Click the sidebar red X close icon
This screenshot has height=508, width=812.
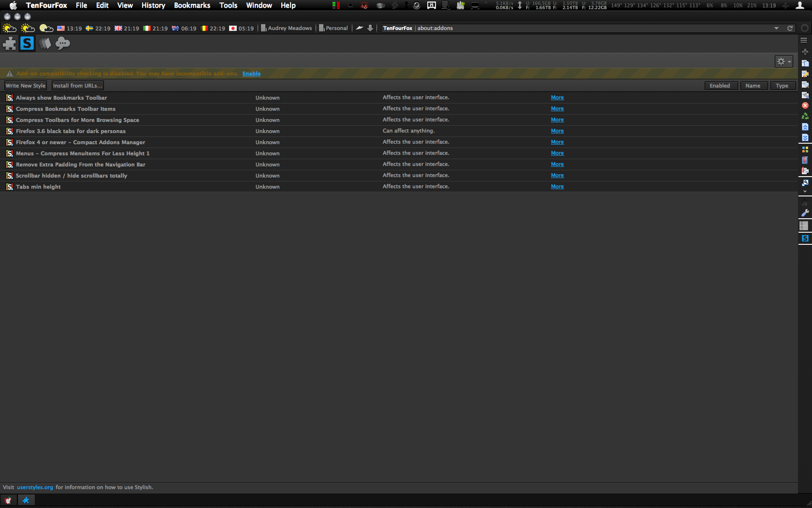(805, 105)
